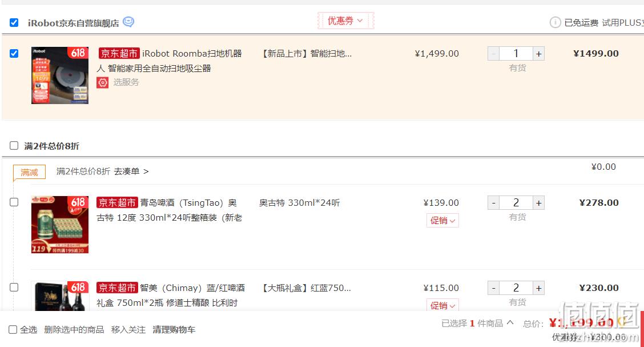The width and height of the screenshot is (644, 347).
Task: Check the 满2件总价8折 group checkbox
Action: point(14,146)
